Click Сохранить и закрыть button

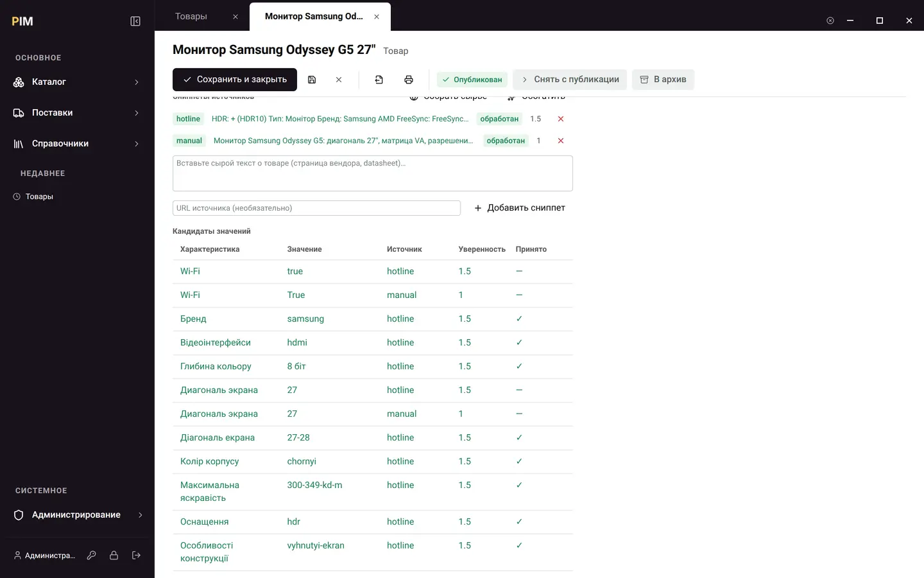click(235, 80)
